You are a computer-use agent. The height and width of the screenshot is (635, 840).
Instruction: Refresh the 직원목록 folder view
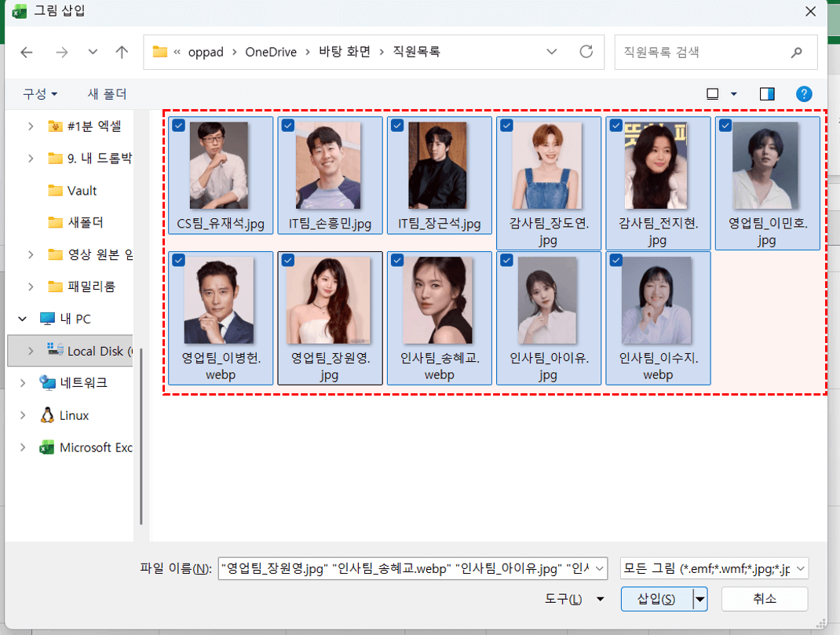[x=586, y=53]
